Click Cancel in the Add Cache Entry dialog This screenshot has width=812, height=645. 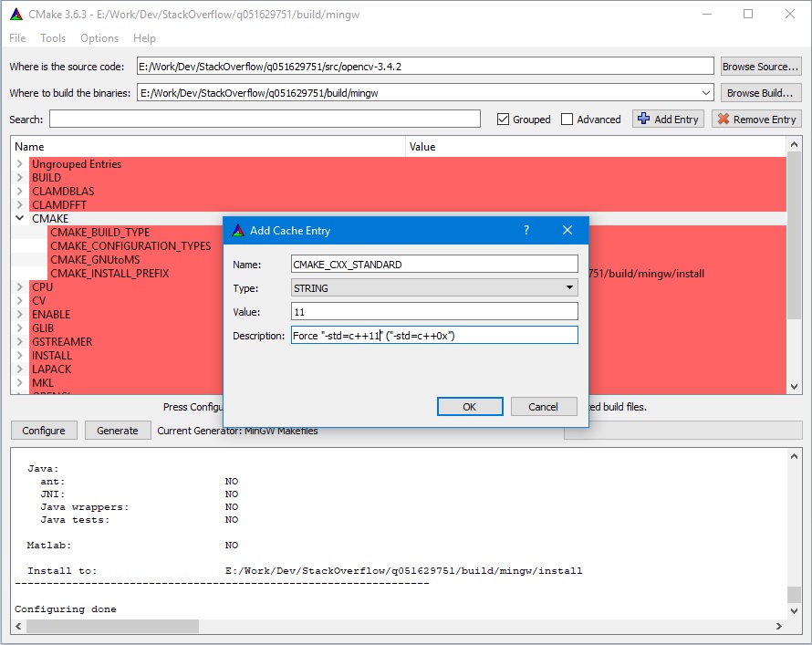tap(543, 406)
